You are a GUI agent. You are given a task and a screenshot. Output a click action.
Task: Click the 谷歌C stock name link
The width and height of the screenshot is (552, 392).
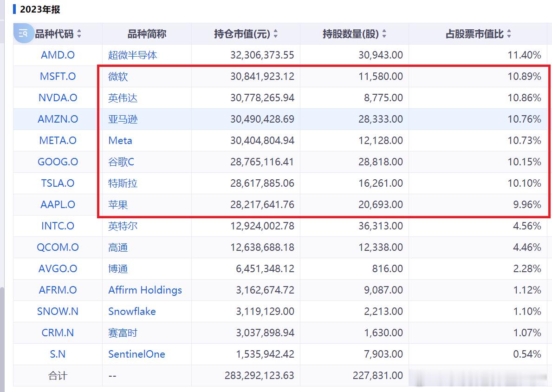(121, 162)
